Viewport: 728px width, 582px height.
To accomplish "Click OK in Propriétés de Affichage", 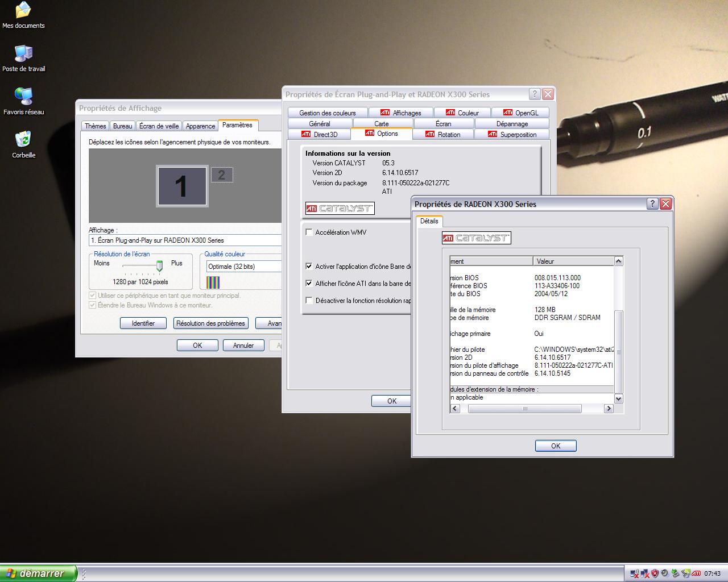I will pos(197,345).
